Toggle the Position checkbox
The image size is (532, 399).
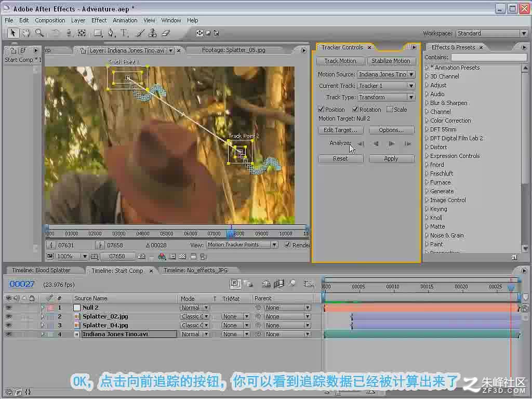[321, 109]
